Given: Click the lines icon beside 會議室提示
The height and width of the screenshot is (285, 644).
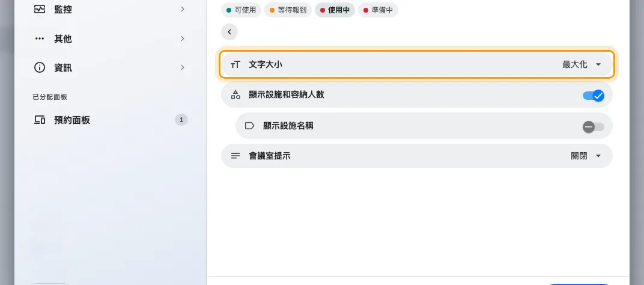Looking at the screenshot, I should (x=235, y=156).
